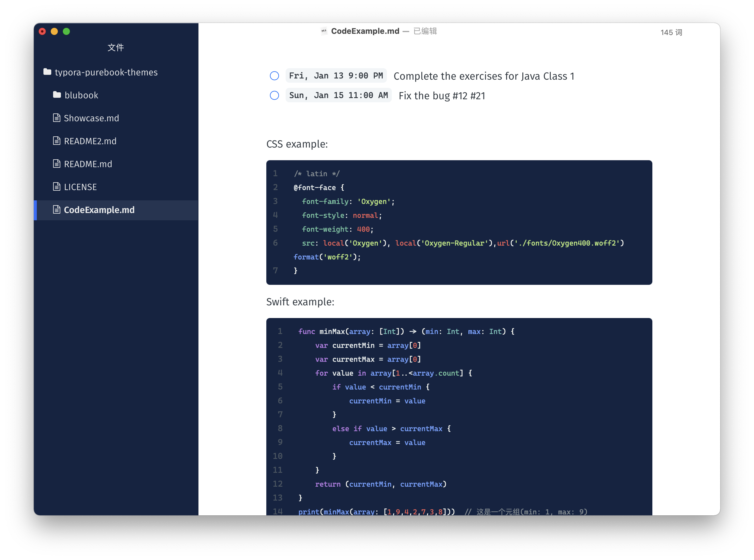Click the var currentMax = array[0] line
The width and height of the screenshot is (754, 560).
pos(368,359)
